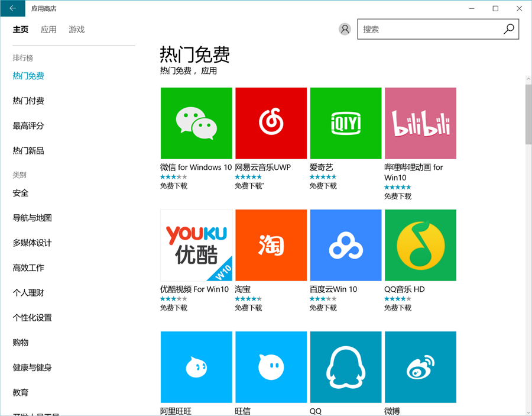Click the user profile icon near search
This screenshot has width=532, height=416.
click(x=345, y=29)
